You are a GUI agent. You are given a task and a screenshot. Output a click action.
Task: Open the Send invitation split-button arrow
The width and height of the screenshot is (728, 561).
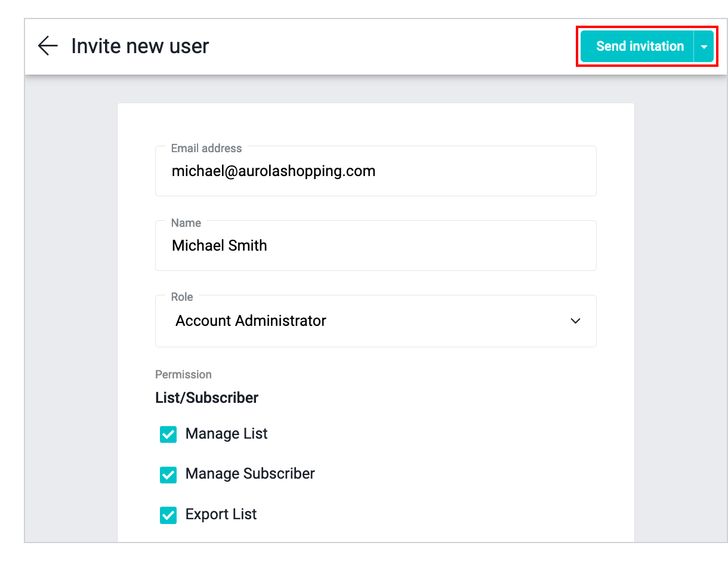click(704, 47)
